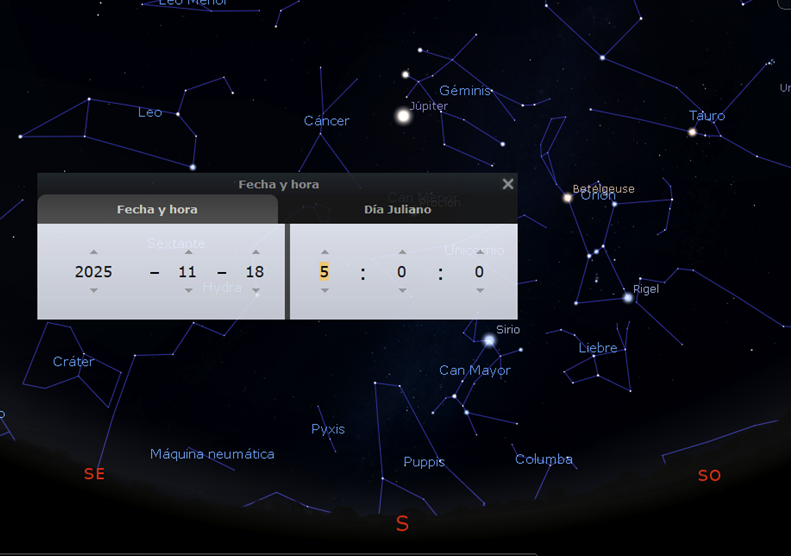Viewport: 791px width, 556px height.
Task: Decrease the hour below the highlighted 5
Action: pyautogui.click(x=324, y=291)
